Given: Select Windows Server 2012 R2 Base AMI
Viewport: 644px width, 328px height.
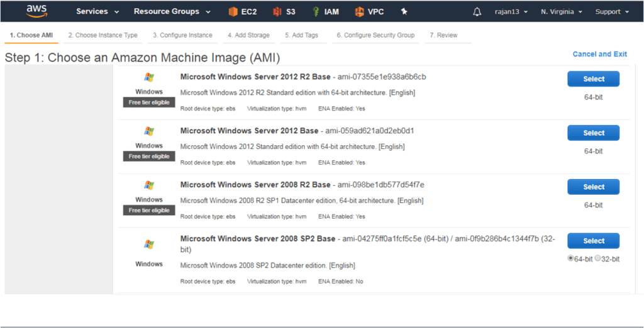Looking at the screenshot, I should (x=594, y=79).
